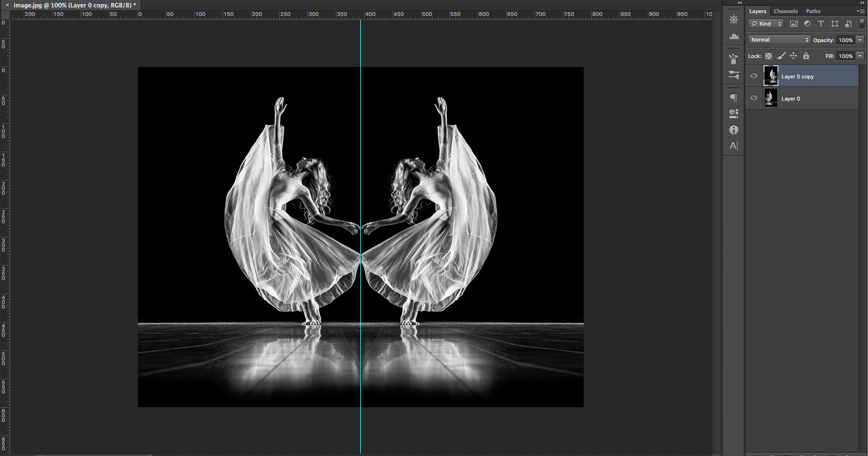The height and width of the screenshot is (456, 868).
Task: Lock transparent pixels checkerboard icon
Action: [768, 56]
